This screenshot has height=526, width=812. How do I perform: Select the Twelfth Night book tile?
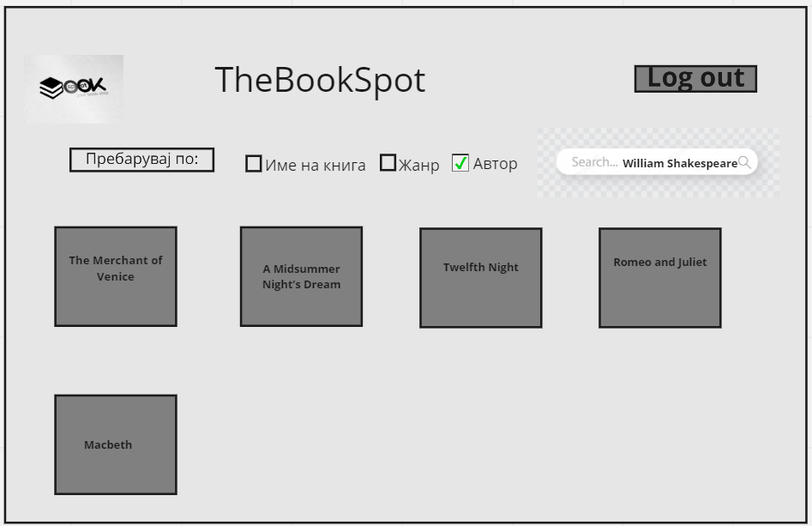click(480, 277)
